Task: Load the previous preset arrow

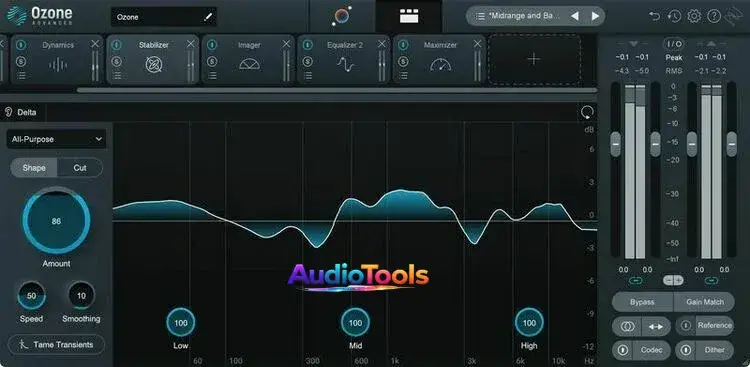Action: [575, 16]
